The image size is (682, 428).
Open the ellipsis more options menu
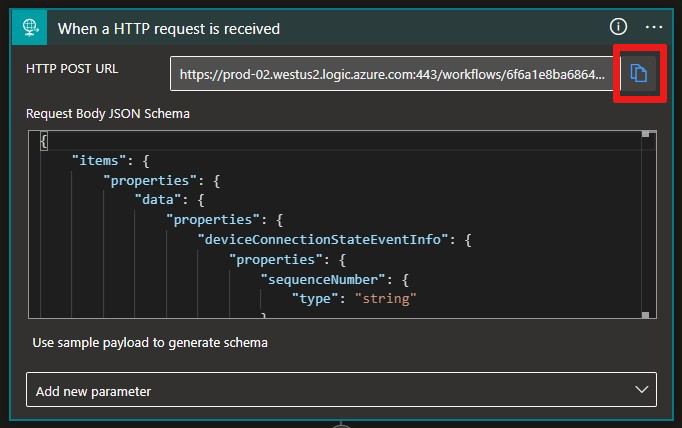tap(655, 27)
